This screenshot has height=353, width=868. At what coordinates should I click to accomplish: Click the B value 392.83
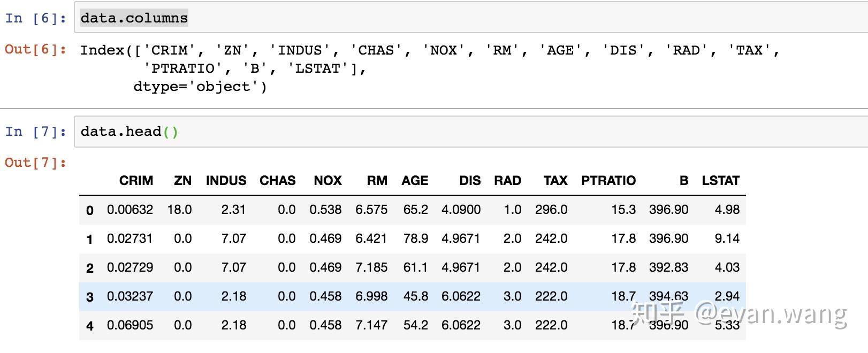pyautogui.click(x=668, y=267)
